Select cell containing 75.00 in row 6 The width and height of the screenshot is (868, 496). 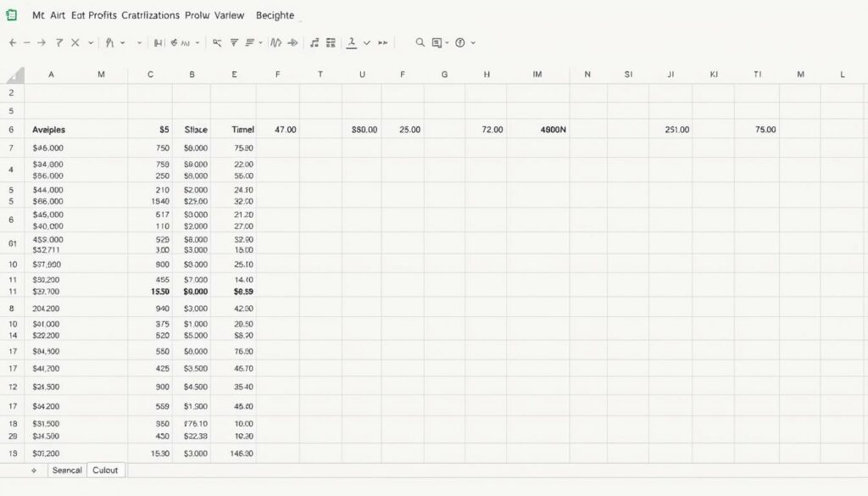(757, 130)
